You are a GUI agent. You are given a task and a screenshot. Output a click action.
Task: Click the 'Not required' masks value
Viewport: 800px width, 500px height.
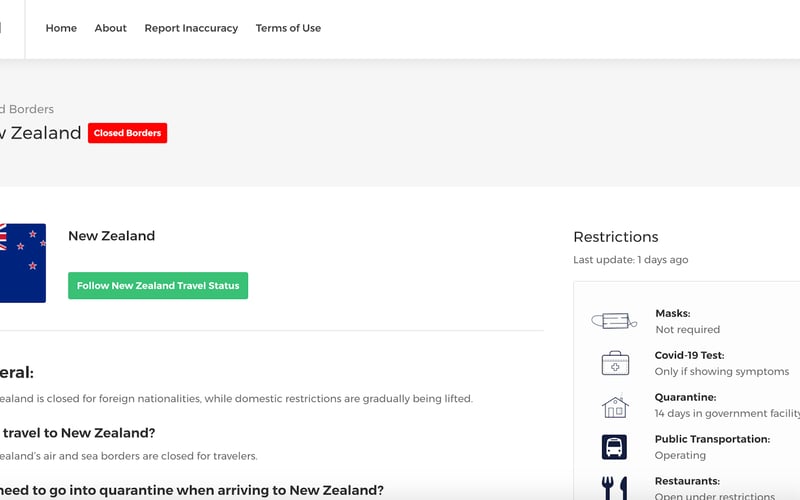(688, 330)
